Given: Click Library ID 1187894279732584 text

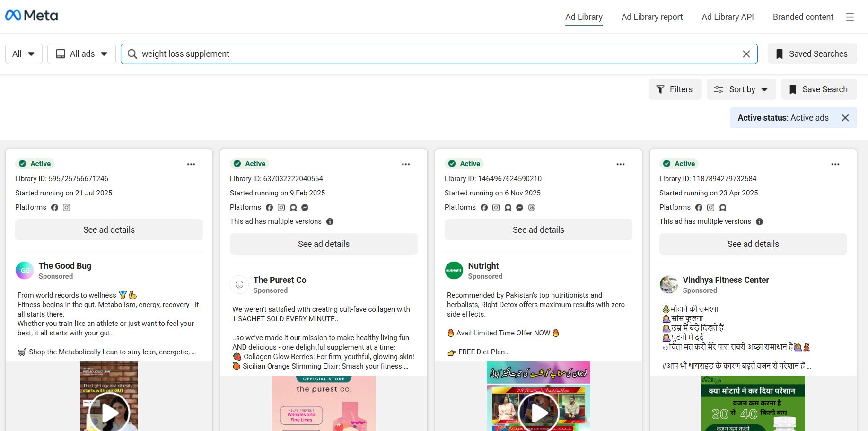Looking at the screenshot, I should (708, 179).
